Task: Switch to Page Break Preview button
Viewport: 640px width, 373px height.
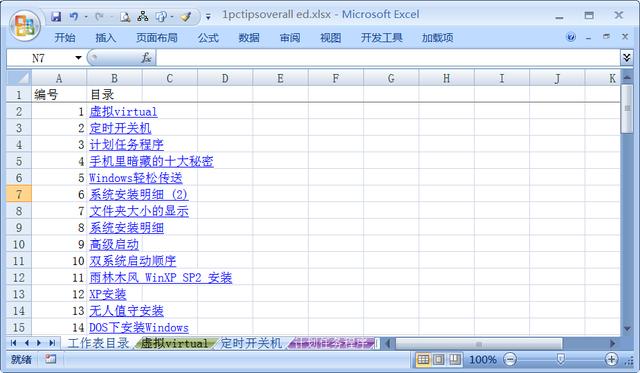Action: (455, 359)
